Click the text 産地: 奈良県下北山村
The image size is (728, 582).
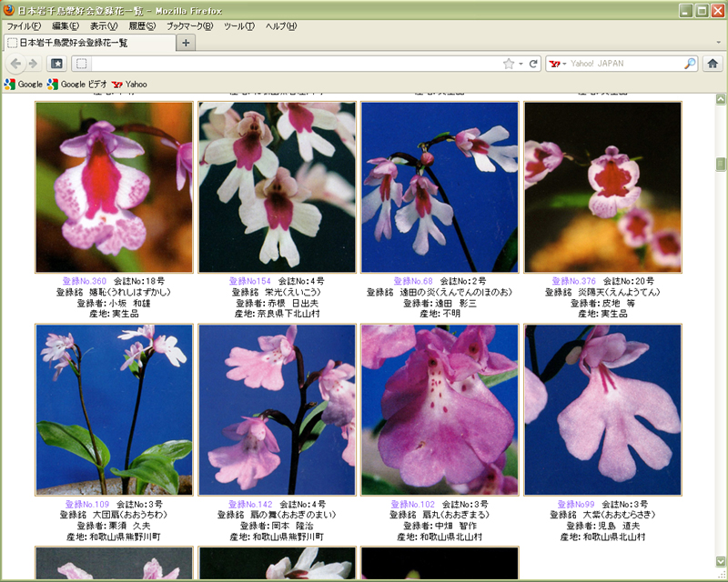pyautogui.click(x=278, y=314)
